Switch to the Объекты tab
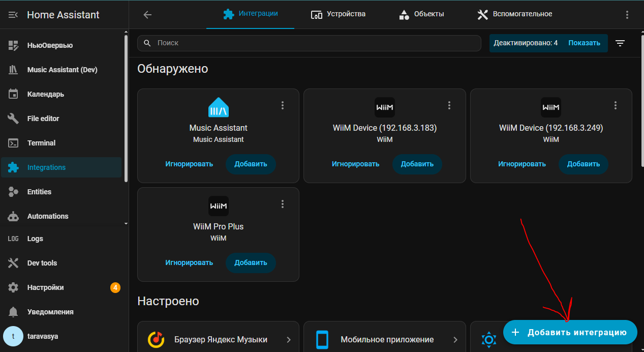Image resolution: width=644 pixels, height=352 pixels. click(x=421, y=14)
